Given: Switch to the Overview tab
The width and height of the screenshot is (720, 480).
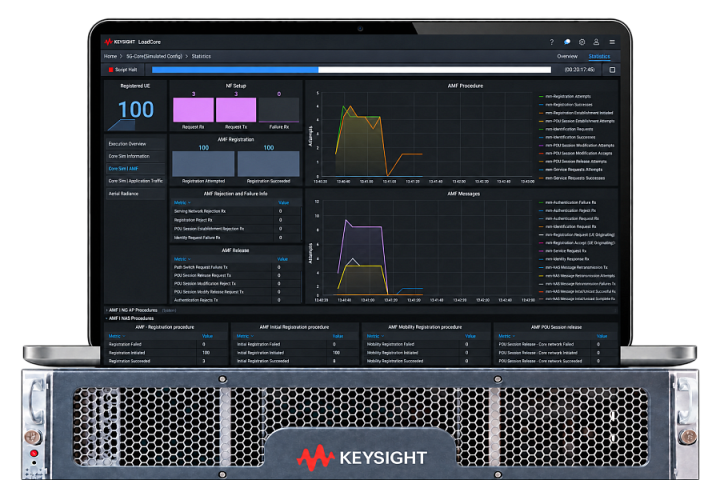Looking at the screenshot, I should coord(567,56).
